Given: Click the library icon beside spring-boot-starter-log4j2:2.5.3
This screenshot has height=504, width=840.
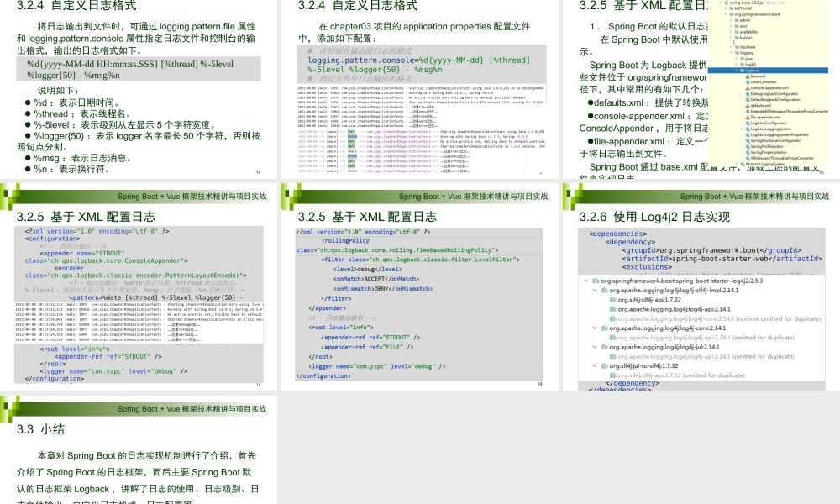Looking at the screenshot, I should click(x=595, y=281).
